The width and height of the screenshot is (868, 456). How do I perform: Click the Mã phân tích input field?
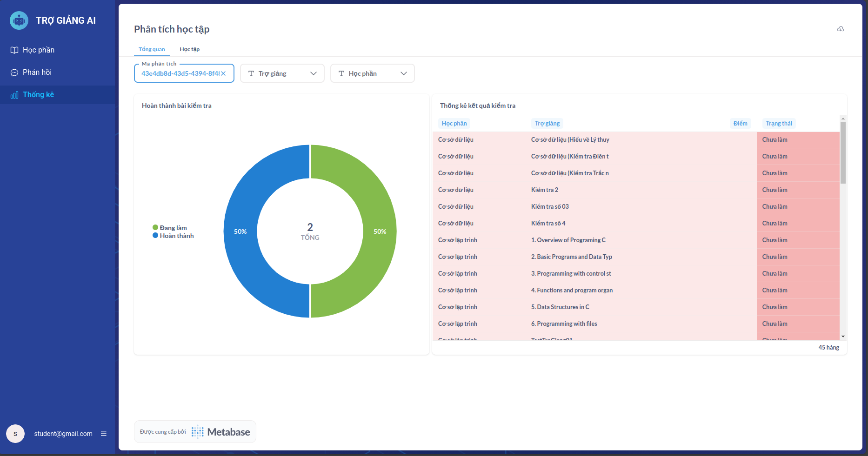tap(180, 73)
